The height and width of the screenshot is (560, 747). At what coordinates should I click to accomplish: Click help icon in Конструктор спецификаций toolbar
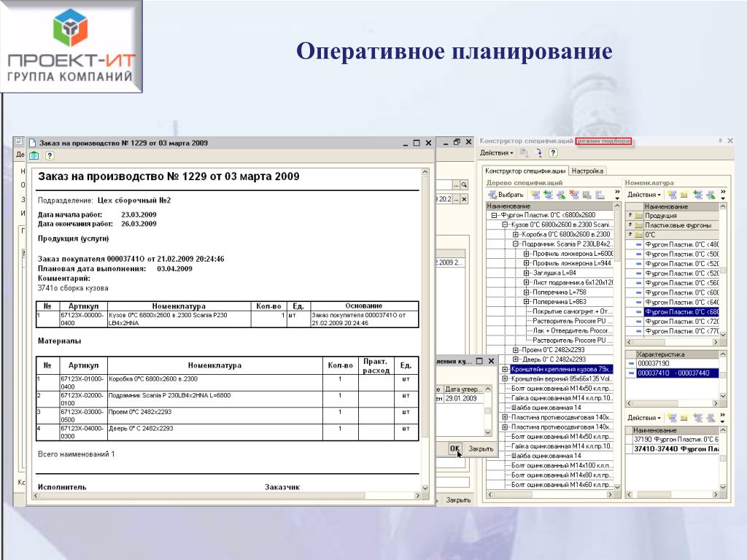[553, 153]
